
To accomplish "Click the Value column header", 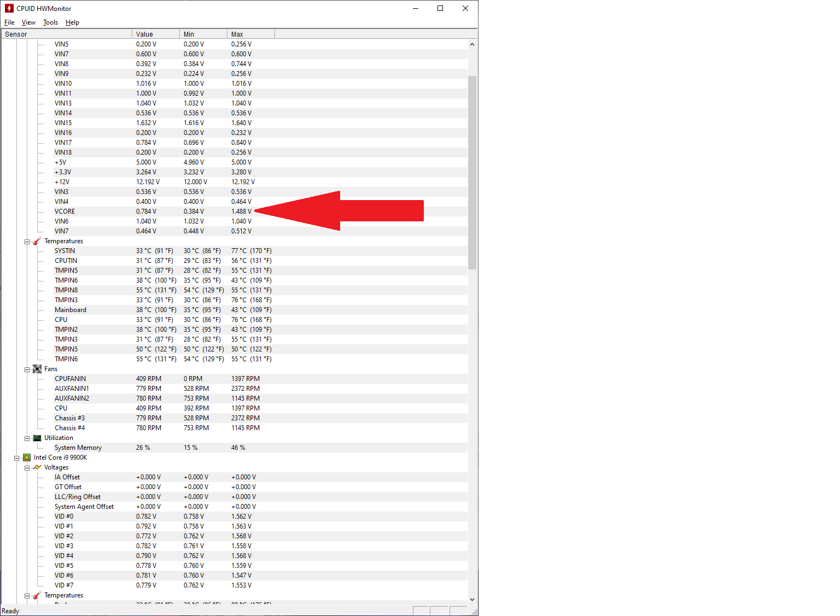I will tap(156, 34).
